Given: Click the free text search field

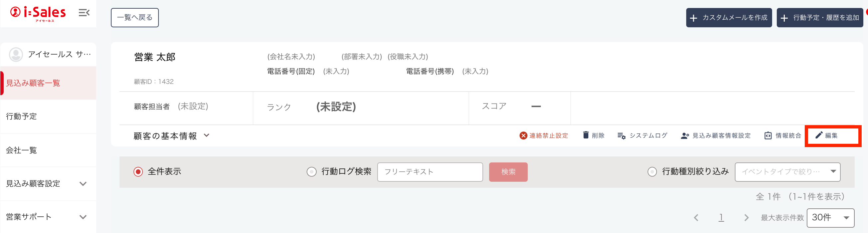Looking at the screenshot, I should [x=430, y=172].
